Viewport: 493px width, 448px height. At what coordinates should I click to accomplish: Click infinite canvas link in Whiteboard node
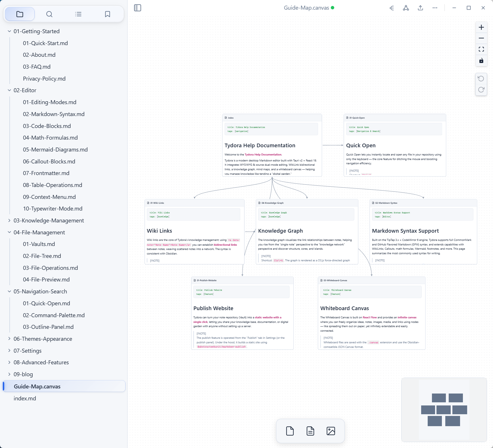[407, 317]
